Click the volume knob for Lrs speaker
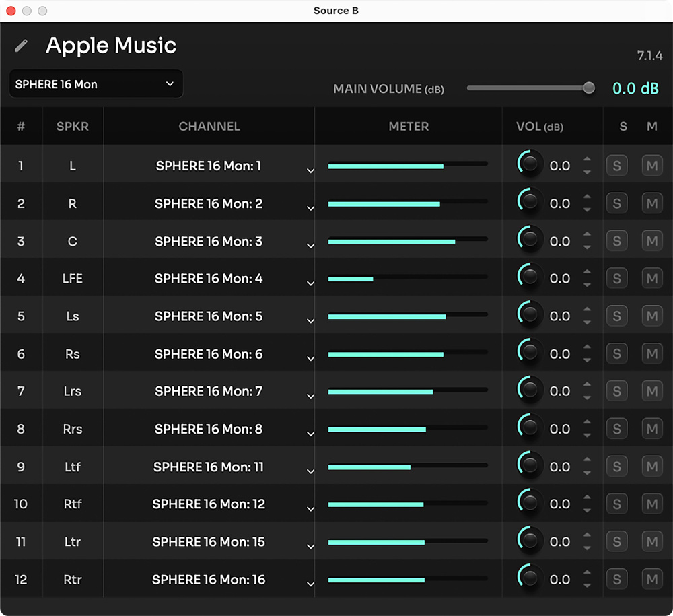Viewport: 673px width, 616px height. (530, 391)
